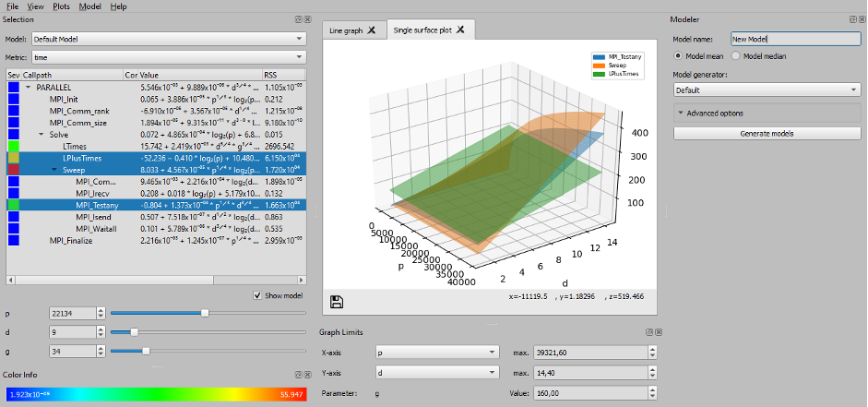Select the MPI_Isend callpath row

click(156, 217)
